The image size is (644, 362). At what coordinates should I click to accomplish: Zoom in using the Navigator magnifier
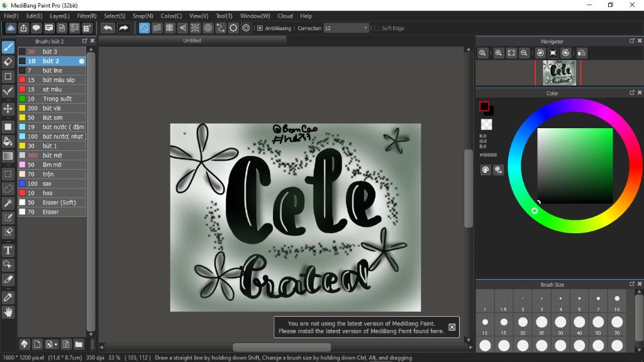coord(499,53)
